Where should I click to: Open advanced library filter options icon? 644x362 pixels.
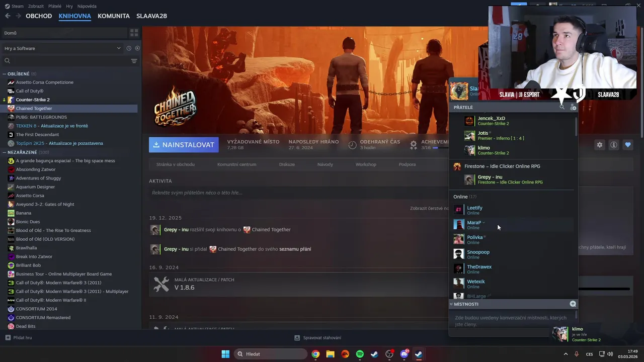click(134, 61)
